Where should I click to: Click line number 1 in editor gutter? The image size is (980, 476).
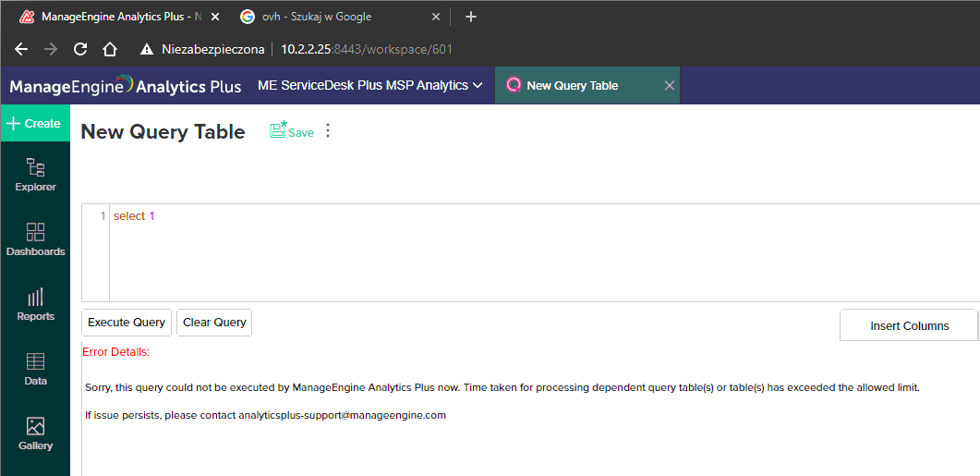(x=103, y=216)
